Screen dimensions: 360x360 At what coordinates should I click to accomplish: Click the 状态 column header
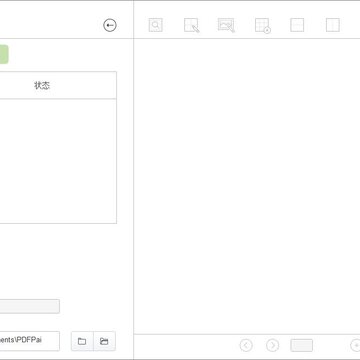point(42,86)
